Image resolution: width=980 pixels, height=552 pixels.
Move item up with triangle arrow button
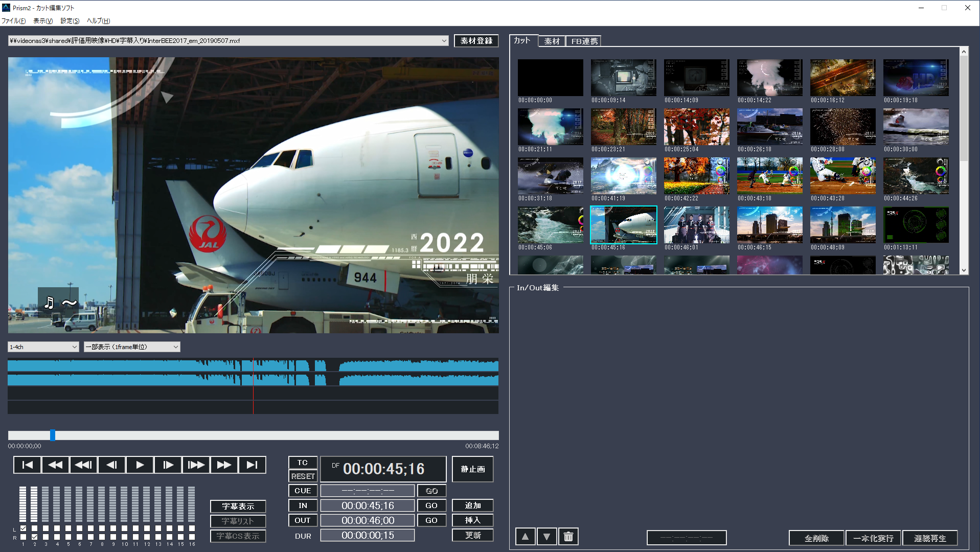(525, 537)
